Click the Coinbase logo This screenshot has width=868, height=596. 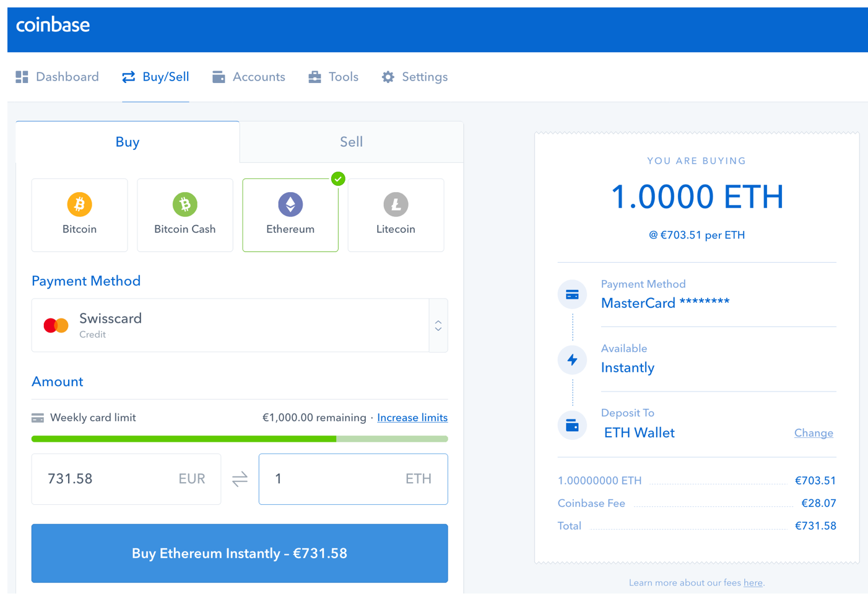coord(53,25)
